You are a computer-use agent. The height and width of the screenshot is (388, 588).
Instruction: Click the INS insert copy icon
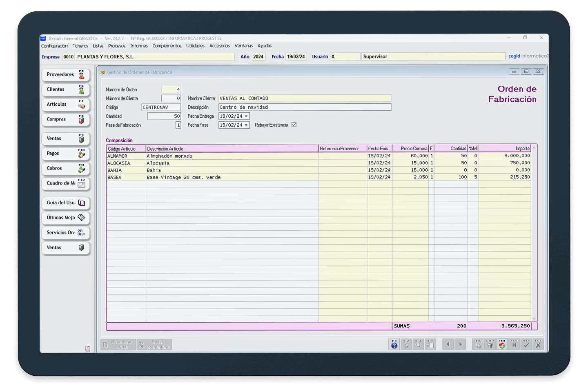point(478,344)
